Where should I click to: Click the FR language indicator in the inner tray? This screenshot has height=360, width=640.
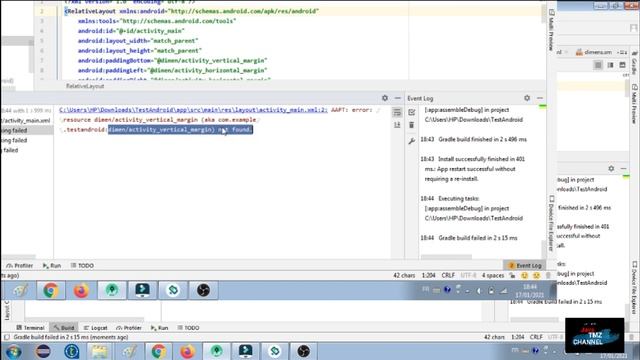[x=425, y=290]
